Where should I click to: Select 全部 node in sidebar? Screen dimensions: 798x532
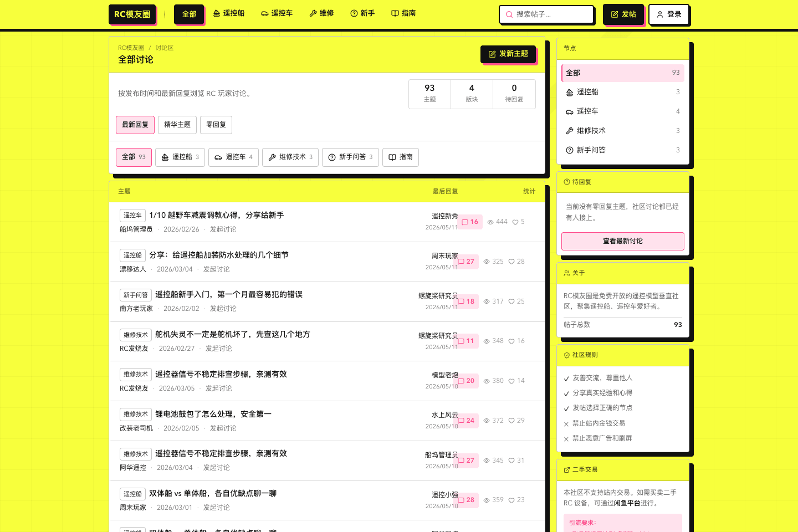tap(623, 73)
